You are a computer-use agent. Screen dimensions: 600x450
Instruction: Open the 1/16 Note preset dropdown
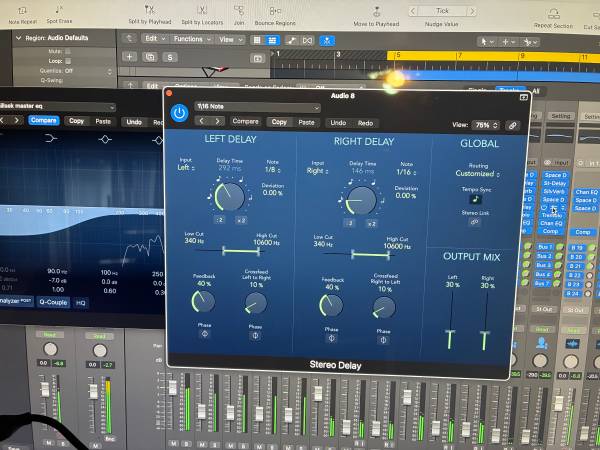click(260, 106)
